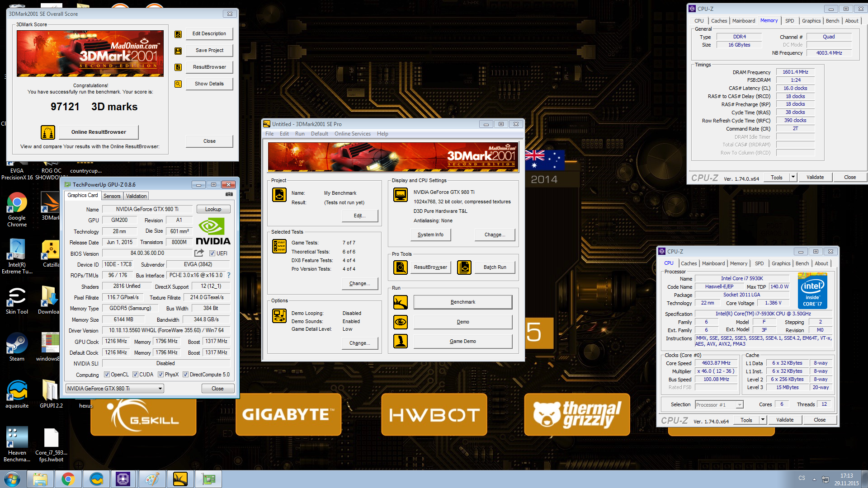Image resolution: width=868 pixels, height=488 pixels.
Task: Click the Bus Interface question mark in GPU-Z
Action: click(229, 275)
